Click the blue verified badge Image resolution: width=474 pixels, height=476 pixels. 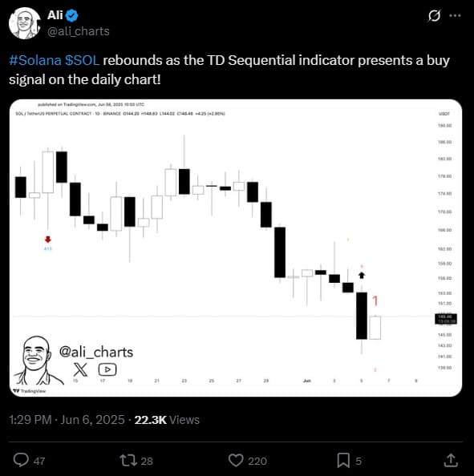[72, 15]
